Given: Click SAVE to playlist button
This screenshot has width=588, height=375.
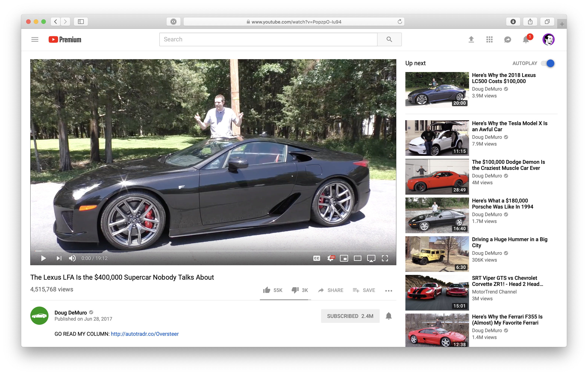Looking at the screenshot, I should [x=364, y=290].
